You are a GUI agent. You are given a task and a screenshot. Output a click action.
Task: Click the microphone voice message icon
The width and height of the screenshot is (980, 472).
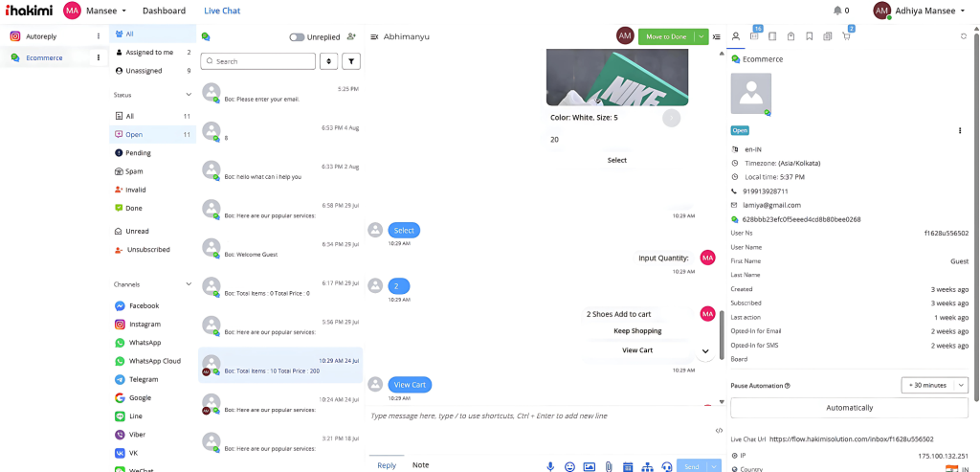tap(550, 466)
